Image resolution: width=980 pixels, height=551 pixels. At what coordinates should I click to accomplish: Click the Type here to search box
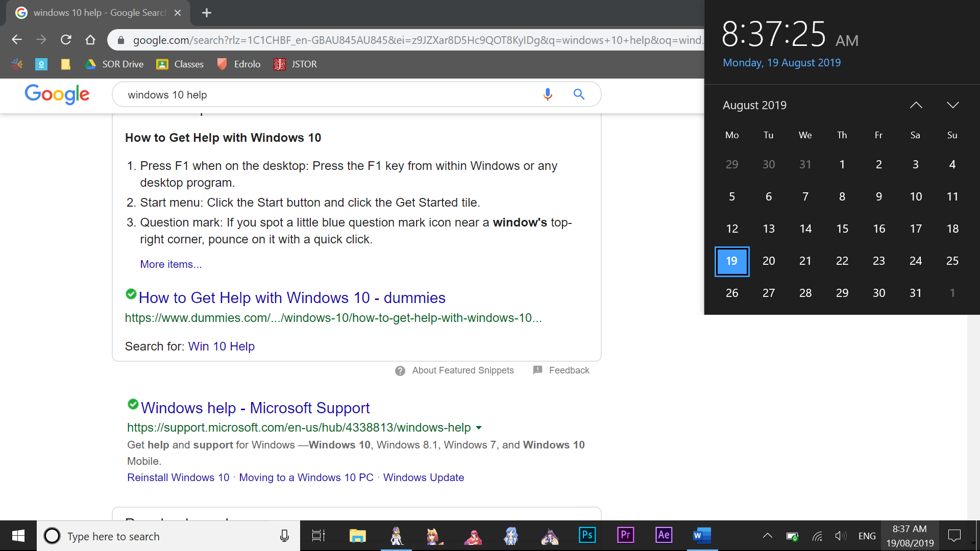point(168,536)
